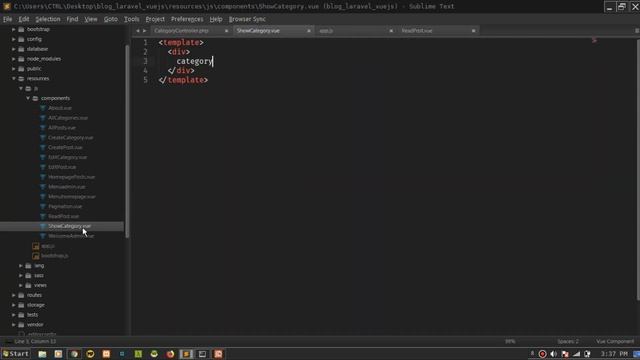Viewport: 640px width, 360px height.
Task: Open the Browser Sync menu
Action: 247,19
